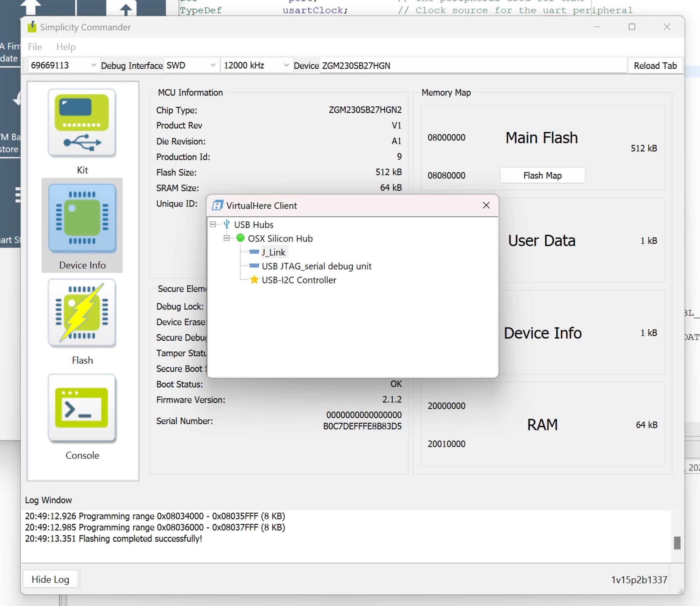Click the Main Flash memory region label
Image resolution: width=700 pixels, height=606 pixels.
pos(542,138)
